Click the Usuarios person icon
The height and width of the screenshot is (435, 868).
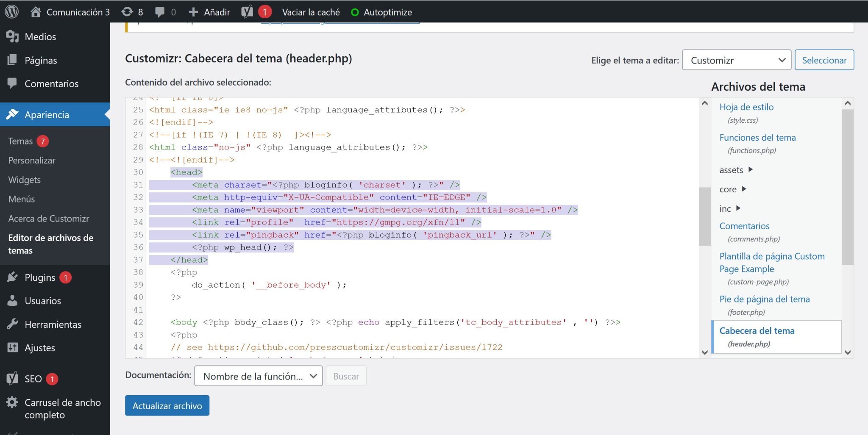click(x=13, y=300)
